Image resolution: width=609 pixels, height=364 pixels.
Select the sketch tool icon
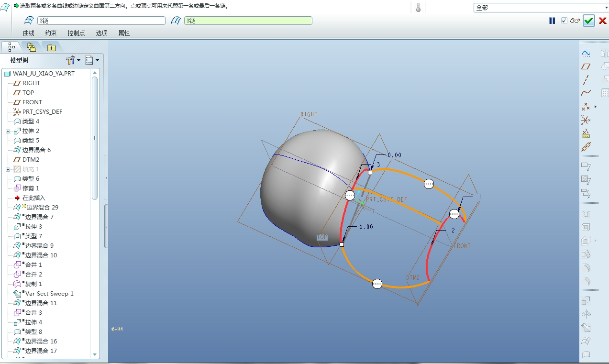pyautogui.click(x=586, y=53)
